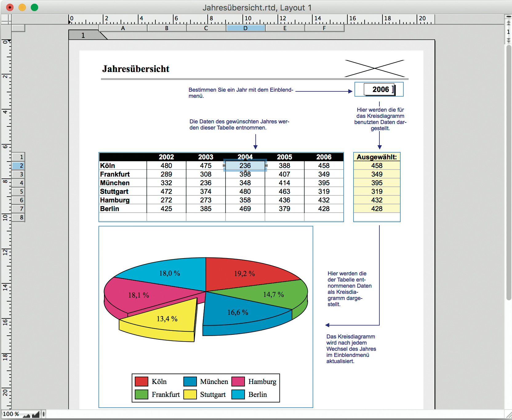Screen dimensions: 512x420
Task: Click value 395 in the Ausgewählt column
Action: pyautogui.click(x=377, y=183)
